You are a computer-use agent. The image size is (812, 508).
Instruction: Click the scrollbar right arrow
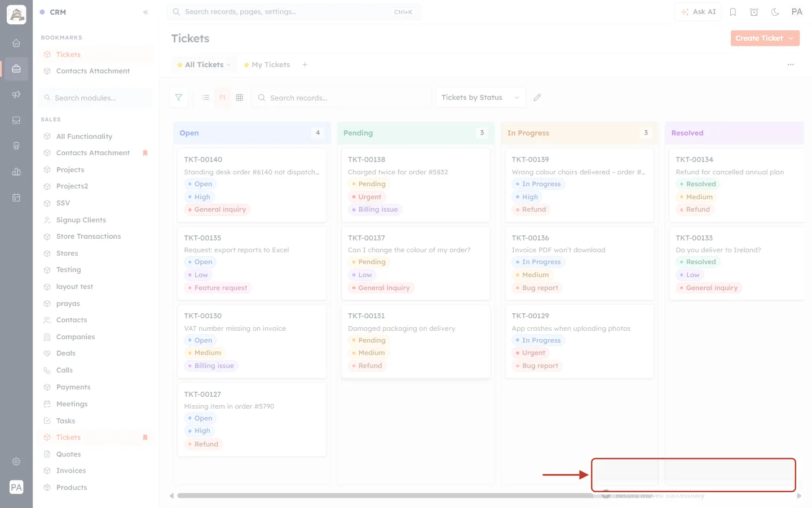click(x=799, y=496)
